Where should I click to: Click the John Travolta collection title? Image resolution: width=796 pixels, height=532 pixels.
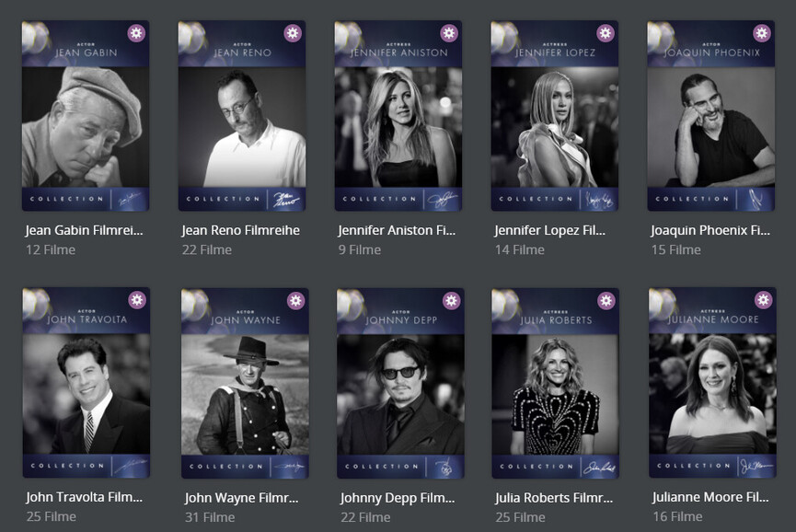click(x=85, y=497)
